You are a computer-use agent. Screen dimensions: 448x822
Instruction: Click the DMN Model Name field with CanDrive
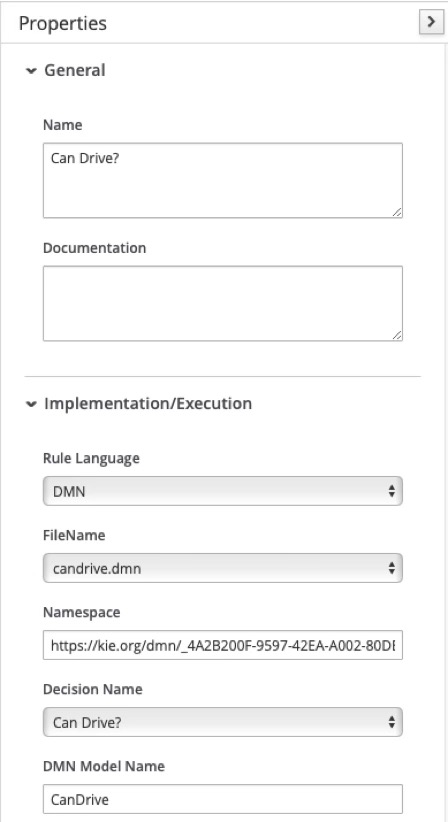coord(223,799)
